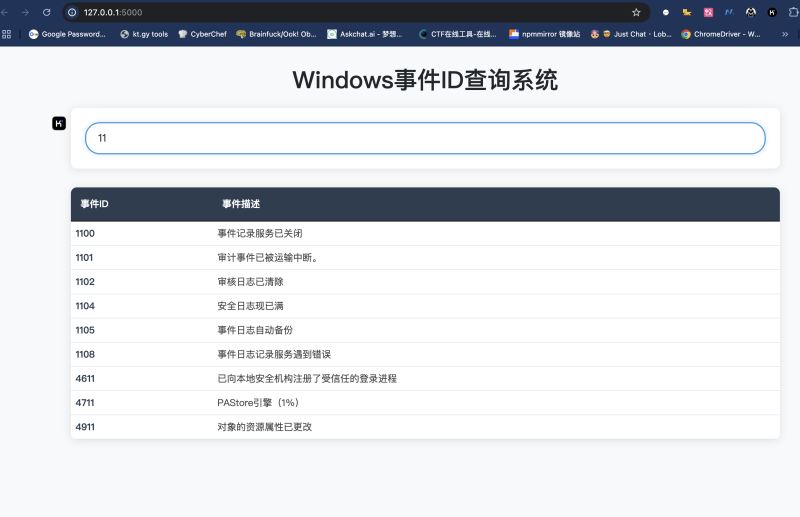Screen dimensions: 800x517
Task: Select event ID 4611 cell
Action: 85,378
